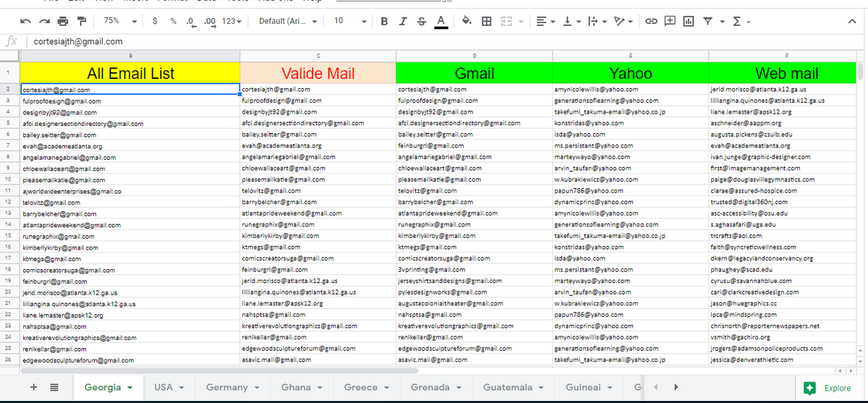Switch to the Grenada sheet tab
This screenshot has height=403, width=868.
[x=430, y=387]
